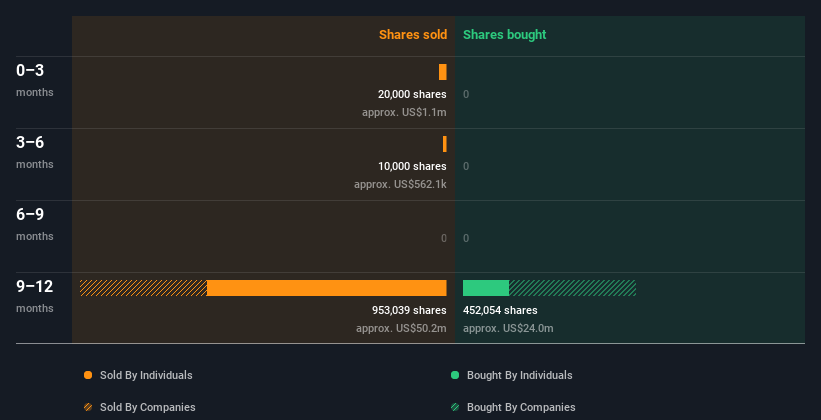
Task: Click the approx. US$1.1m value
Action: 404,112
